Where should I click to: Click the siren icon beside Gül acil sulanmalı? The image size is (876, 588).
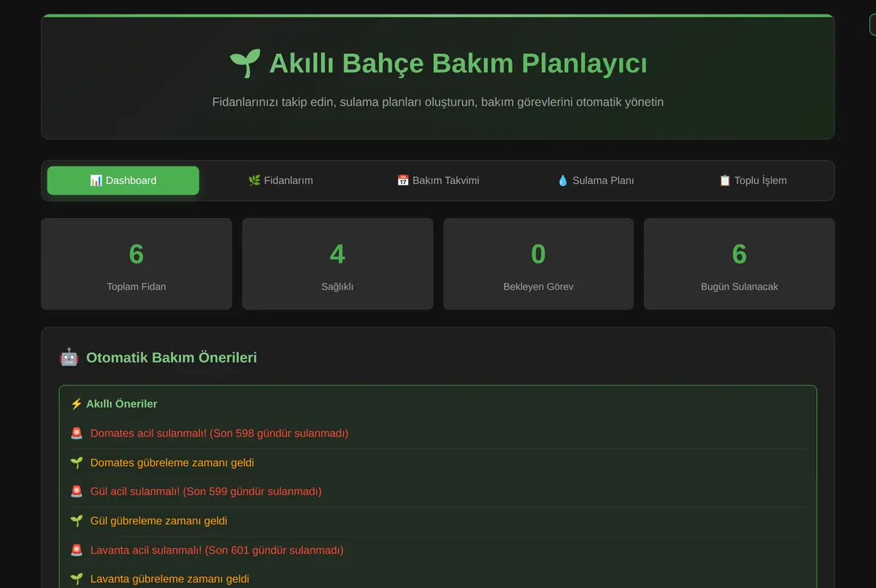tap(77, 492)
